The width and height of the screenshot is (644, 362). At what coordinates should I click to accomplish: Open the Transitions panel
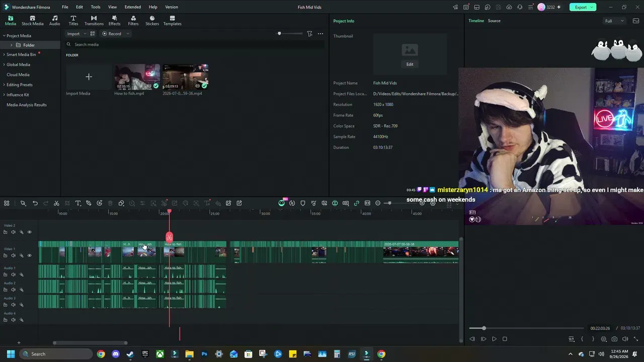point(94,21)
